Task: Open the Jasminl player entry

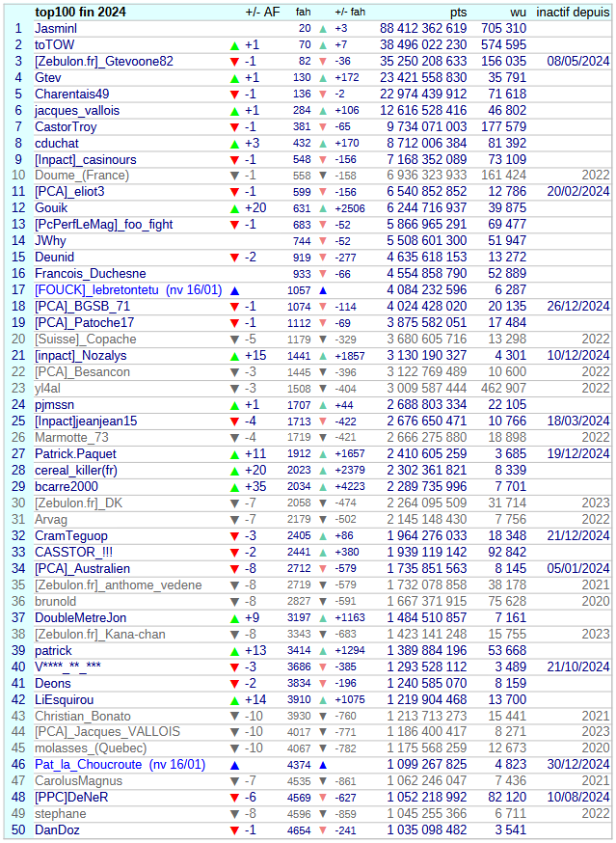Action: [56, 29]
